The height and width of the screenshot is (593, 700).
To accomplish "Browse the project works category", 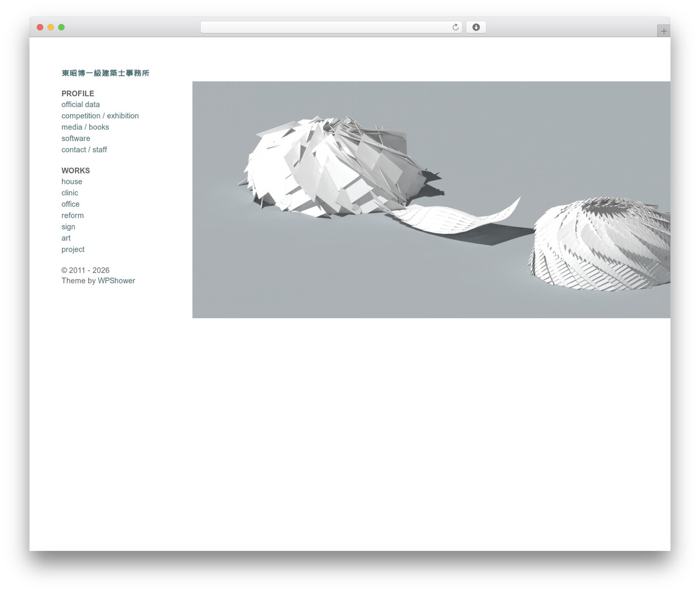I will [x=73, y=249].
